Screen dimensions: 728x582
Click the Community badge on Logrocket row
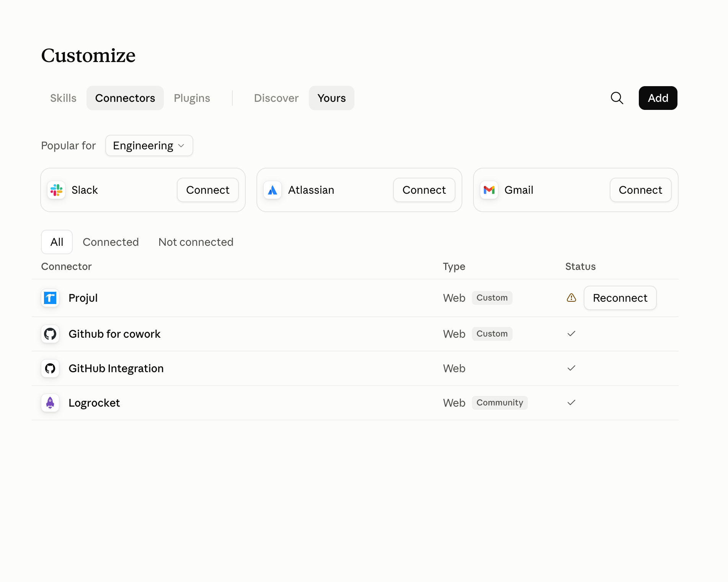pyautogui.click(x=499, y=403)
